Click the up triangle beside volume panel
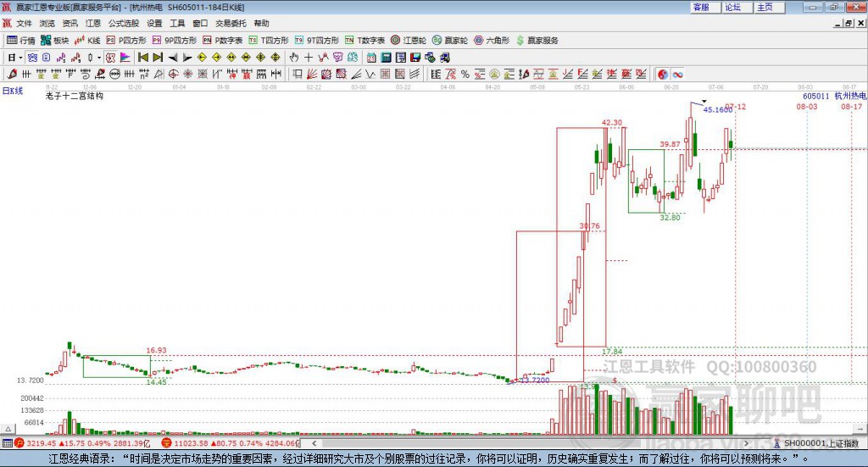868x467 pixels. coord(8,429)
